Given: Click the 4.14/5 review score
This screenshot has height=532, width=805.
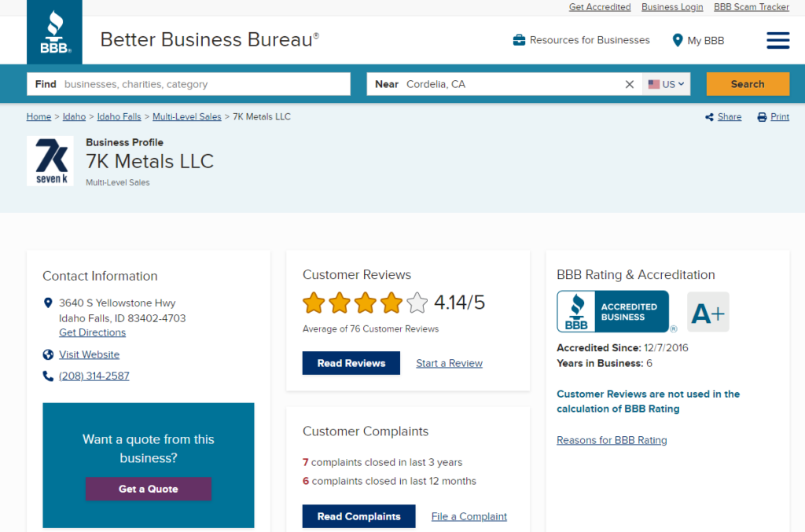Looking at the screenshot, I should (459, 303).
